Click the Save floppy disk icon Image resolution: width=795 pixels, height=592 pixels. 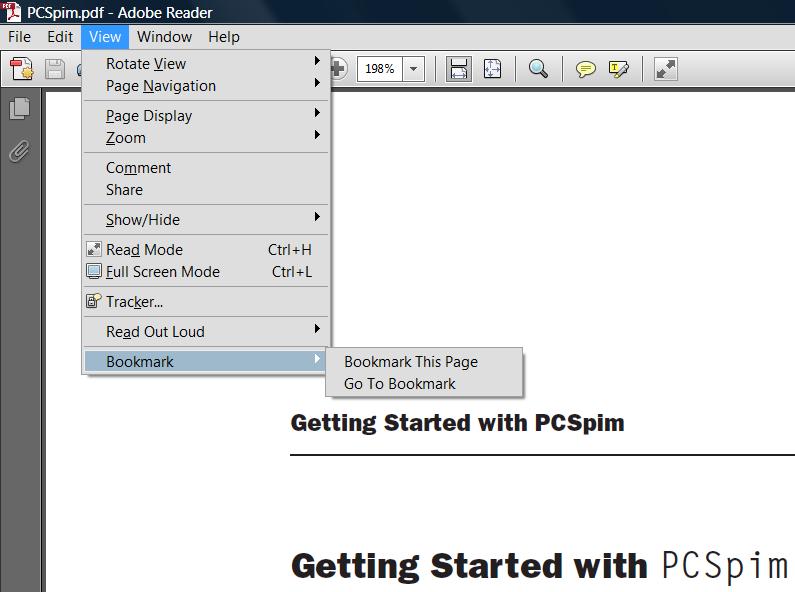point(54,69)
